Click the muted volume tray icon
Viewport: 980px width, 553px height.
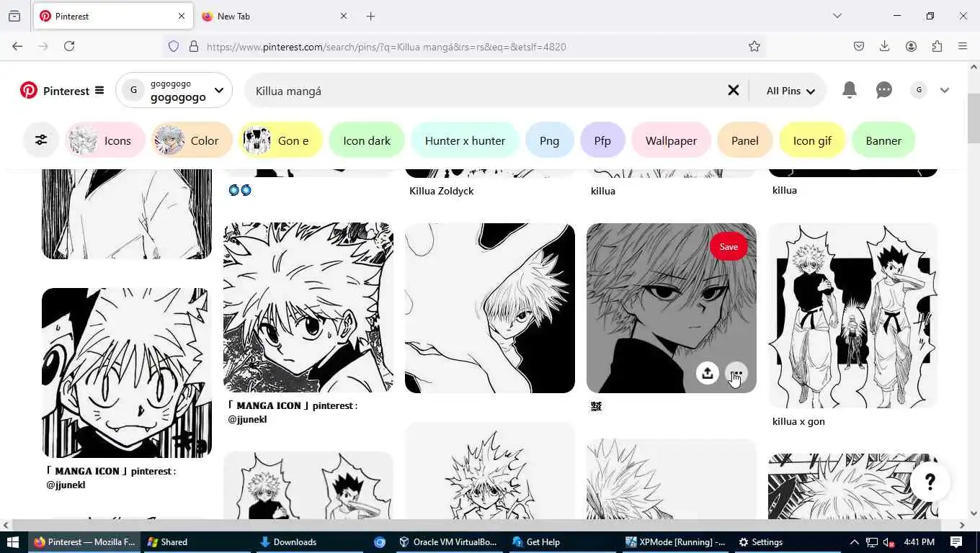point(889,542)
